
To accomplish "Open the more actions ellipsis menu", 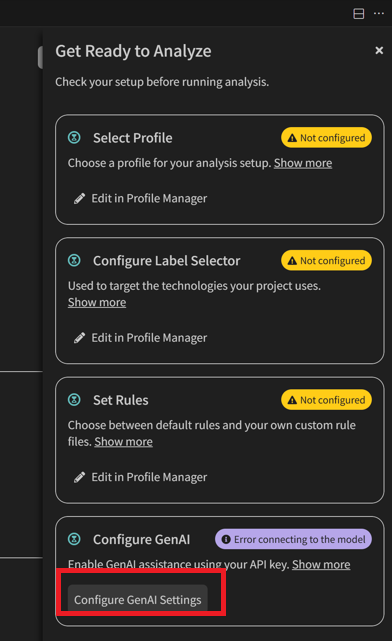I will click(379, 14).
